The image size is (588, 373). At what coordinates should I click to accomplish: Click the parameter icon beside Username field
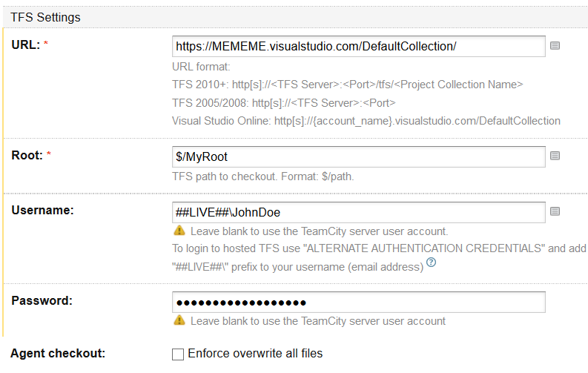[x=555, y=211]
